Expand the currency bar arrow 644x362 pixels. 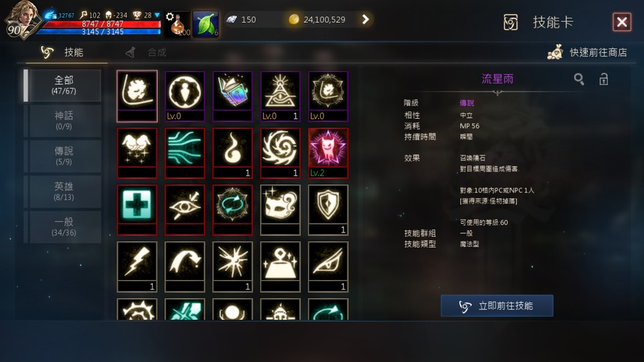[365, 19]
